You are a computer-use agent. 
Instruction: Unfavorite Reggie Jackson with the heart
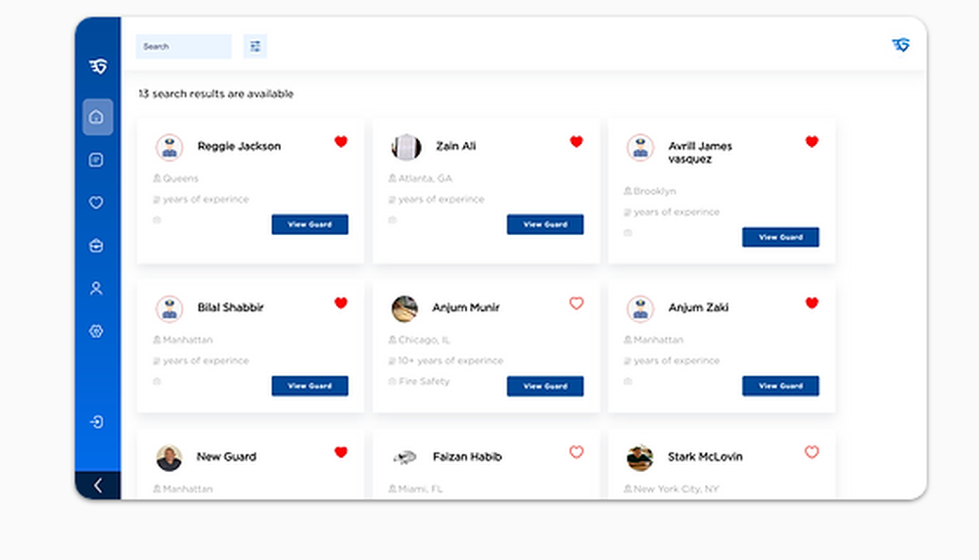(341, 142)
